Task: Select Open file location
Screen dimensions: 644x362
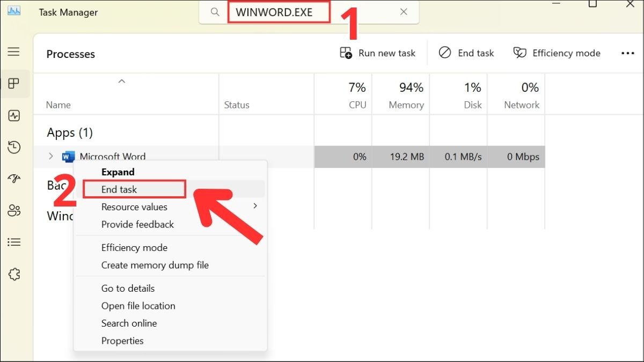Action: 171,306
